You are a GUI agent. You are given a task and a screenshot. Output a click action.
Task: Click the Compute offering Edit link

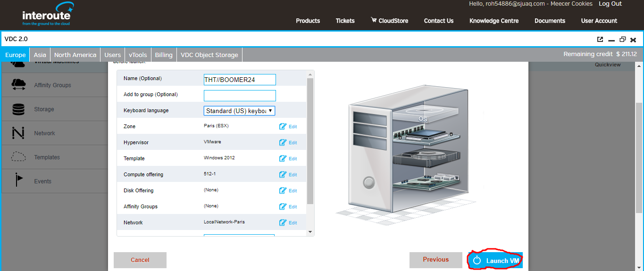(293, 175)
